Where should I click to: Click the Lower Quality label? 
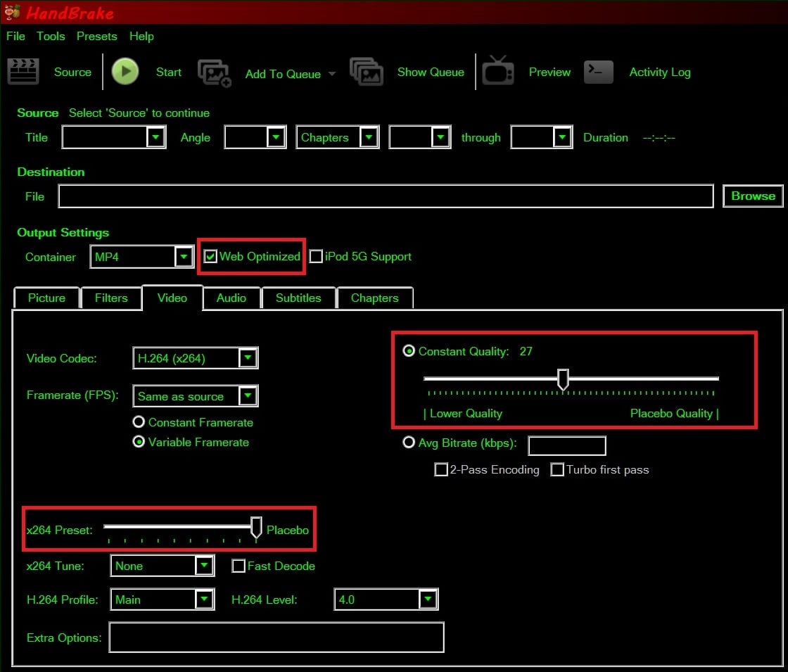[466, 414]
